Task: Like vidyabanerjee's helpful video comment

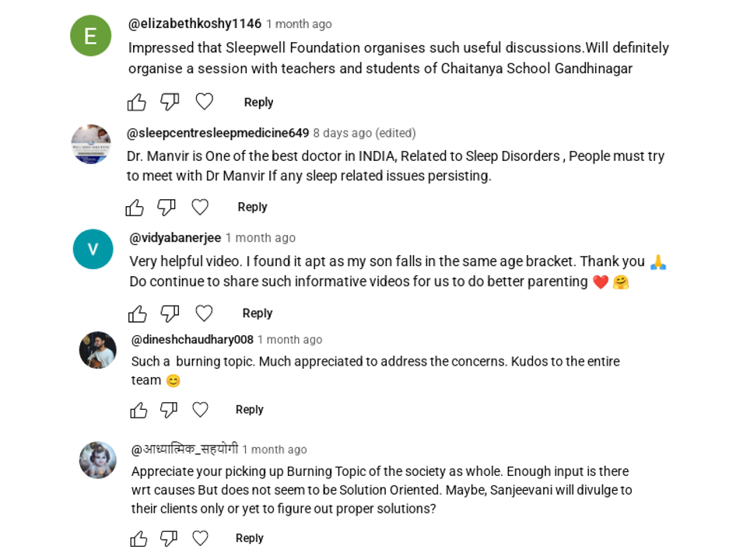Action: (138, 313)
